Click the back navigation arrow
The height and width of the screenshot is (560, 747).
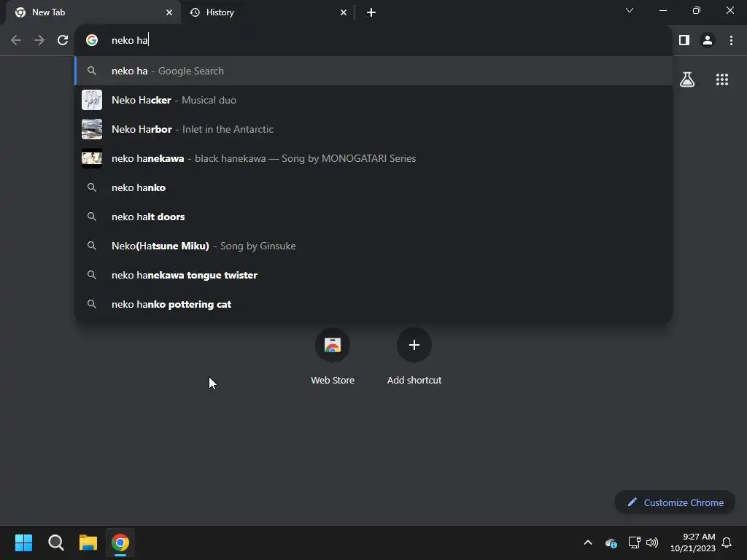click(x=16, y=41)
